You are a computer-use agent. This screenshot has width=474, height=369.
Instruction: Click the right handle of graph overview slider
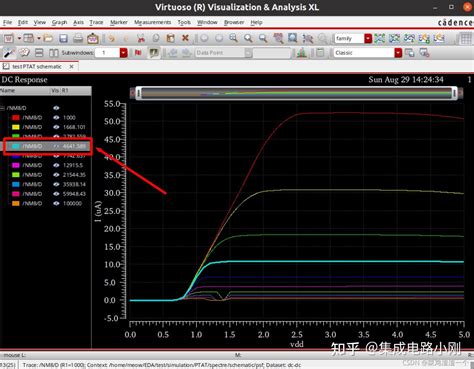click(x=455, y=93)
